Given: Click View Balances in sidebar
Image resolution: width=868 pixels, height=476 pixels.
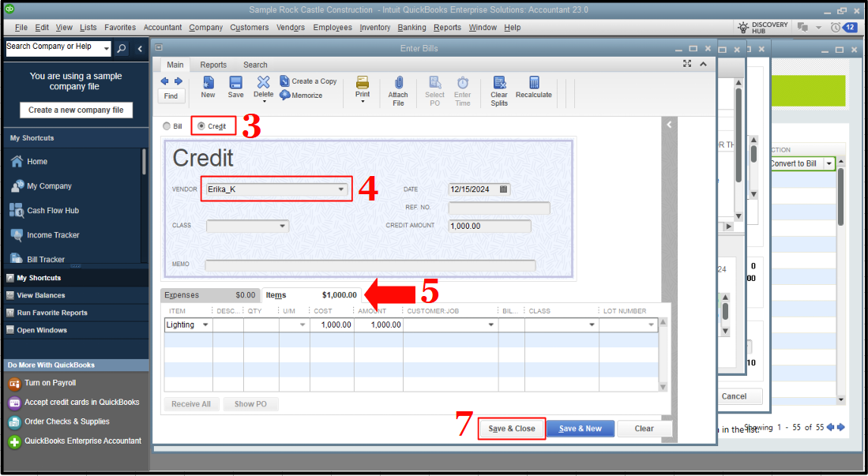Looking at the screenshot, I should (x=40, y=295).
